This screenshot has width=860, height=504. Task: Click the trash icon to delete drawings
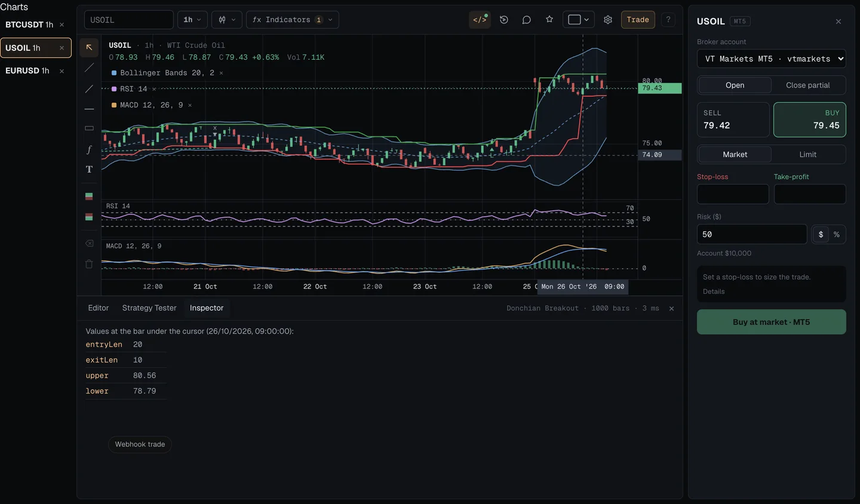click(89, 264)
